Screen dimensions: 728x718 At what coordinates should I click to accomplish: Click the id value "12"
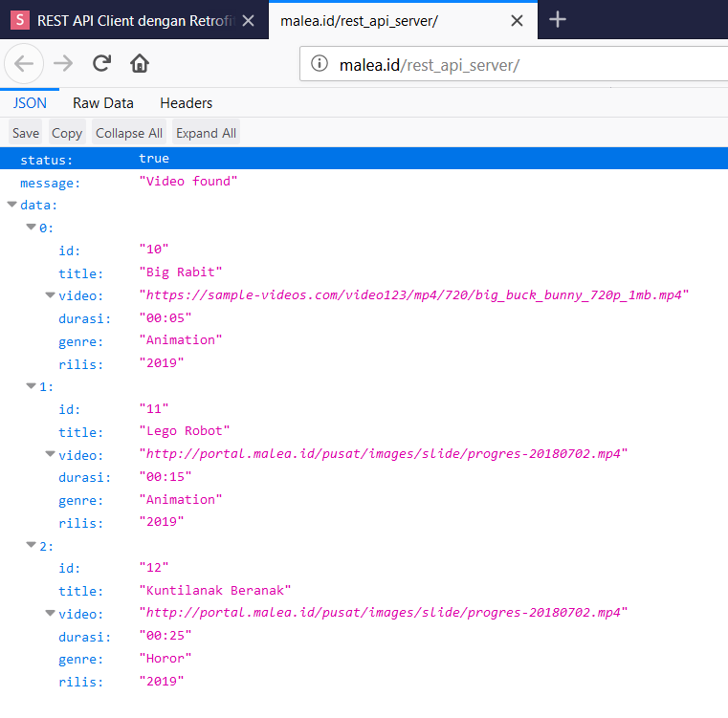tap(154, 567)
